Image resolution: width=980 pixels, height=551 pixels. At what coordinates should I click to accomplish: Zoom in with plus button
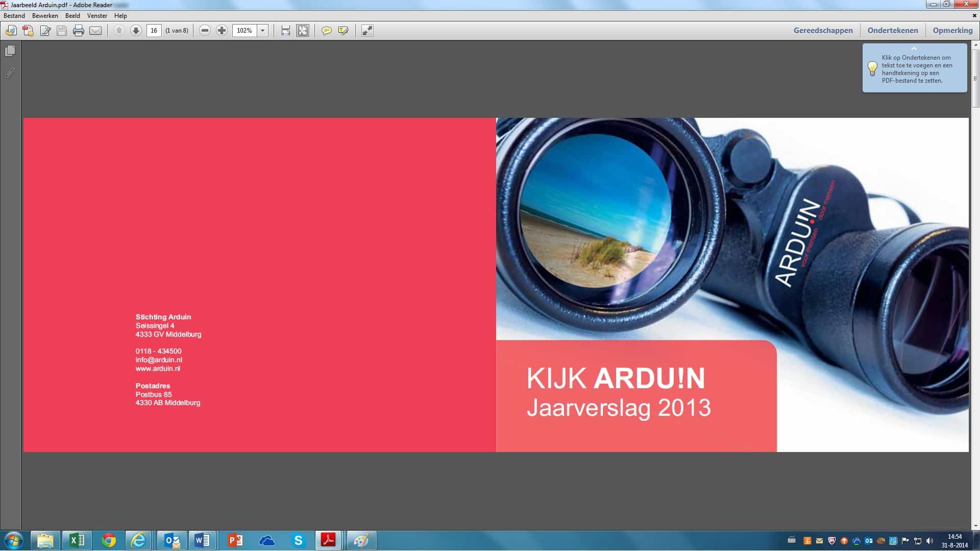click(222, 31)
